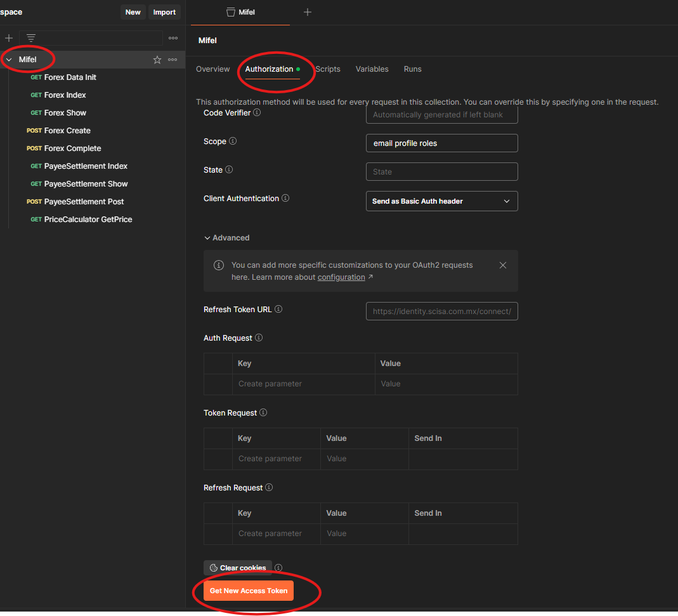This screenshot has height=616, width=678.
Task: Click the plus icon to create collection
Action: point(9,38)
